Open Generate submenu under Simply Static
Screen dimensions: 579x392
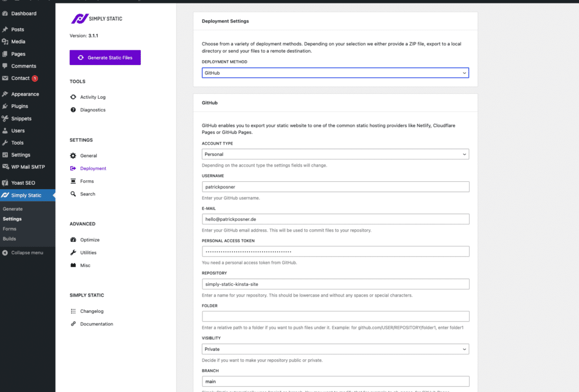(12, 209)
